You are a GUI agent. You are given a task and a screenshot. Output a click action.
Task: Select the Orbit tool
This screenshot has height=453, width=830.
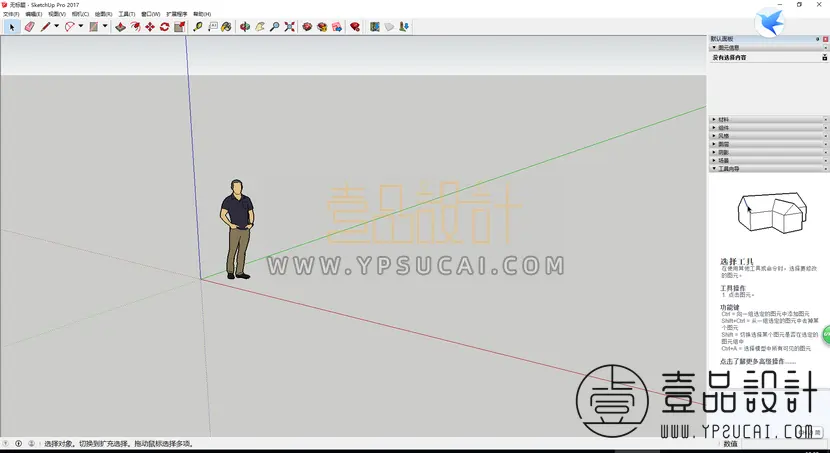[x=245, y=26]
